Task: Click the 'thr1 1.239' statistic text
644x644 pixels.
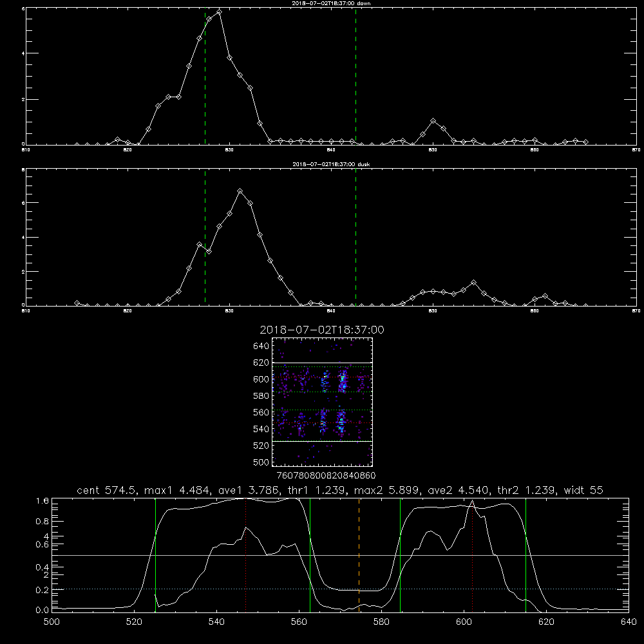Action: point(319,490)
